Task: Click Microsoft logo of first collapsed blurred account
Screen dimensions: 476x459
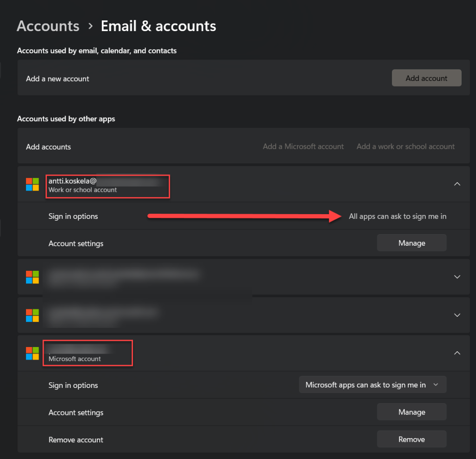Action: coord(33,277)
